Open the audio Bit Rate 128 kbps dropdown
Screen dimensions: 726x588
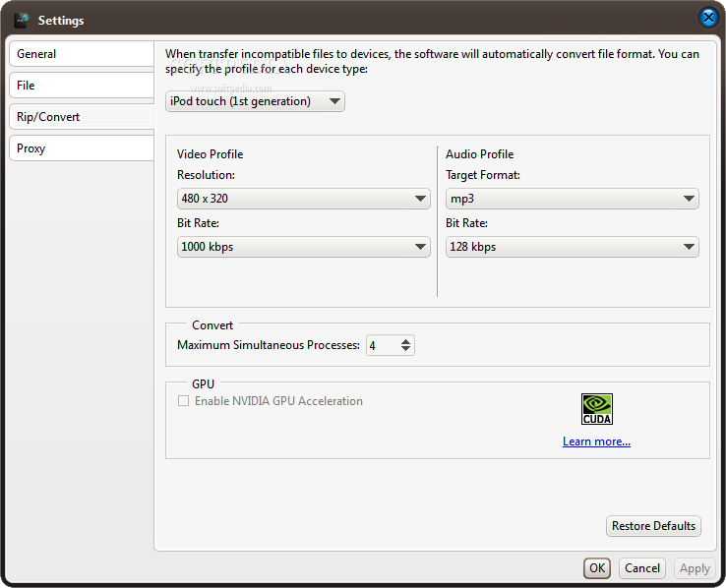(573, 247)
